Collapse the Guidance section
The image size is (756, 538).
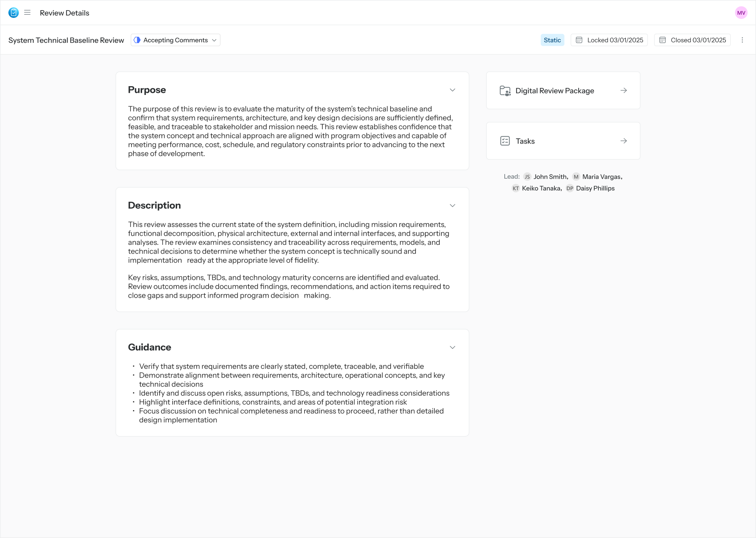[452, 347]
